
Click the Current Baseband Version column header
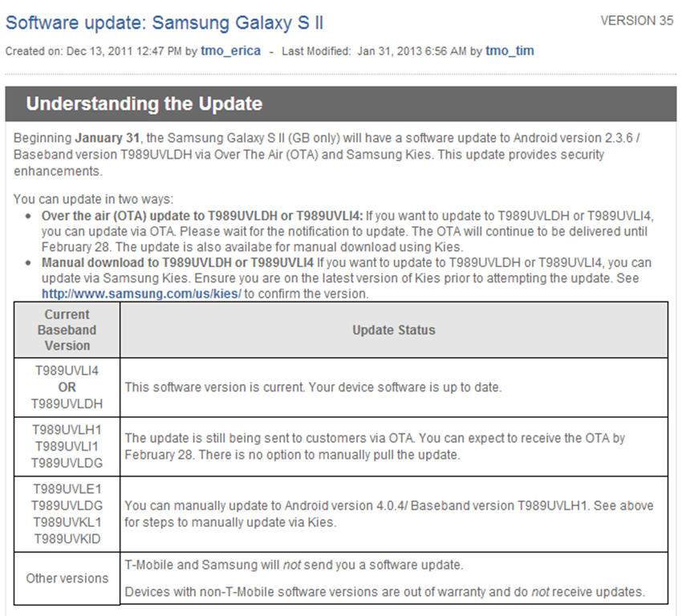(67, 330)
